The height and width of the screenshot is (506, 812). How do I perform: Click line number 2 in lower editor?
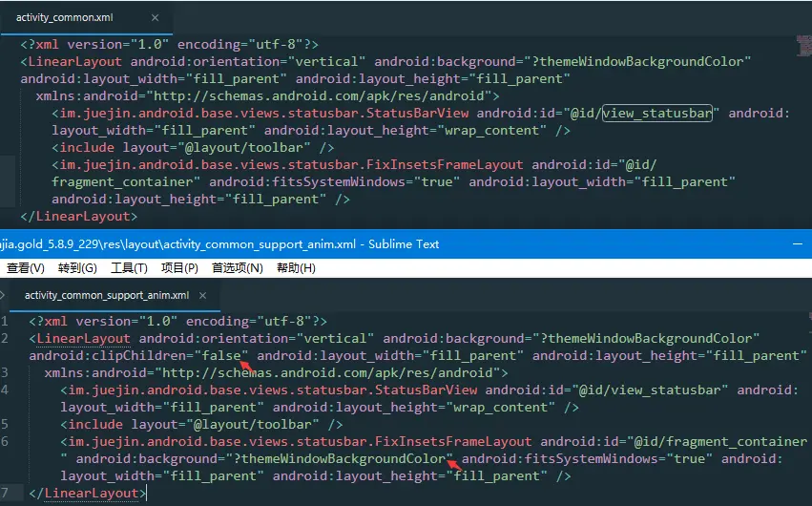4,338
